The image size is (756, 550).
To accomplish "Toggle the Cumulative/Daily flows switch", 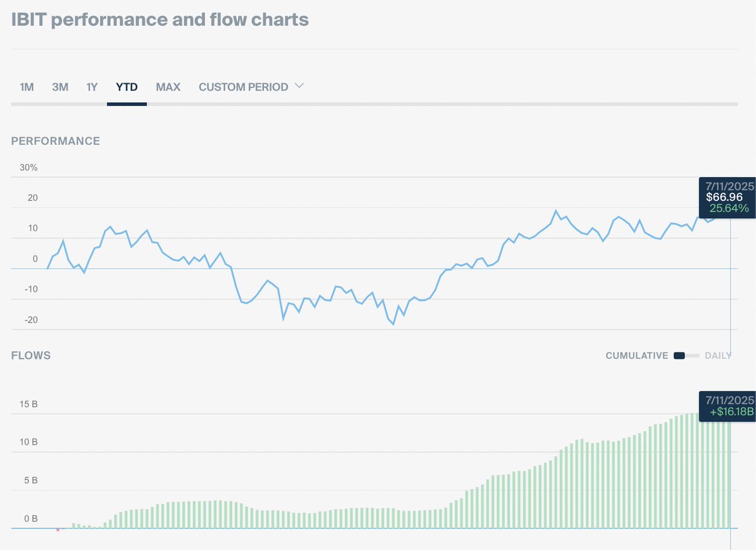I will click(686, 356).
